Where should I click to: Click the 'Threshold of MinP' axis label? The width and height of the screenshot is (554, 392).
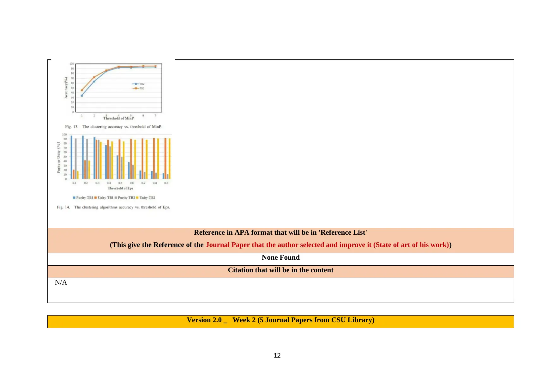pos(118,118)
